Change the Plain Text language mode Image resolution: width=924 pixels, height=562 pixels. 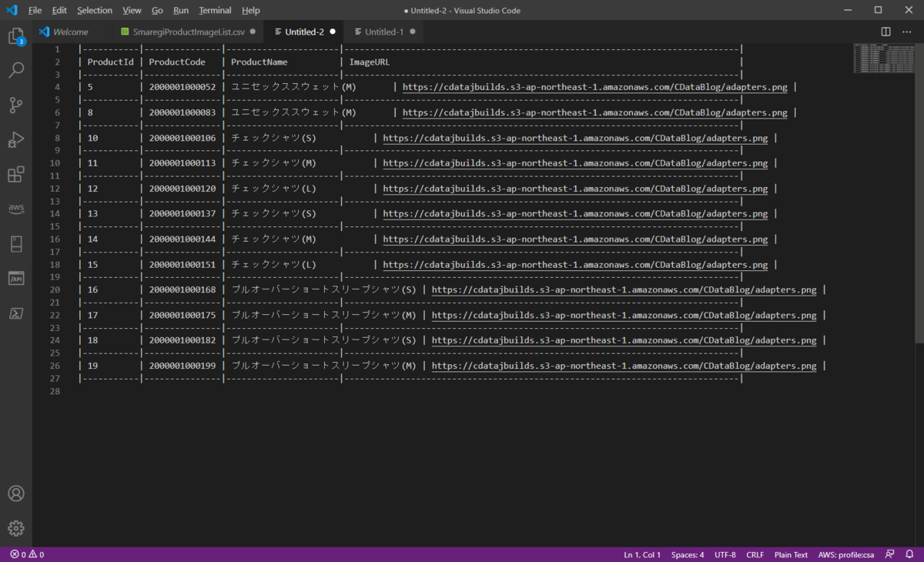pyautogui.click(x=791, y=554)
